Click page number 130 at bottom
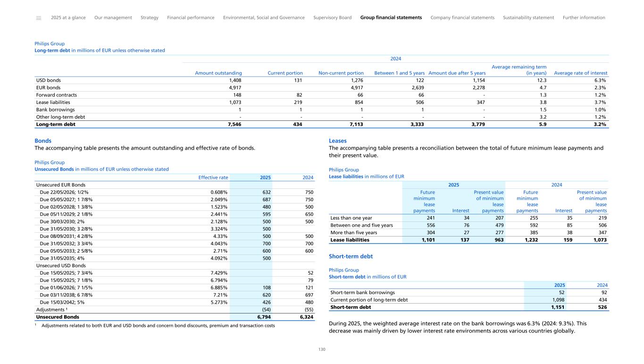 coord(322,349)
